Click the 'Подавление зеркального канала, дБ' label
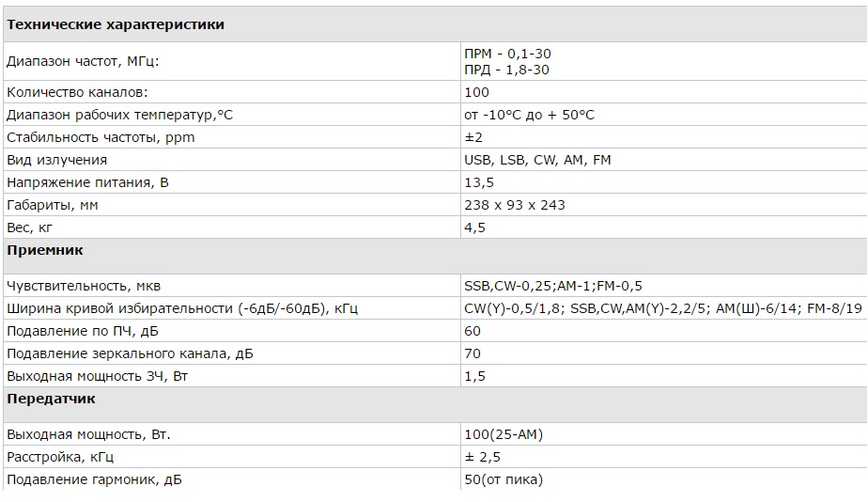The height and width of the screenshot is (502, 868). (x=130, y=353)
